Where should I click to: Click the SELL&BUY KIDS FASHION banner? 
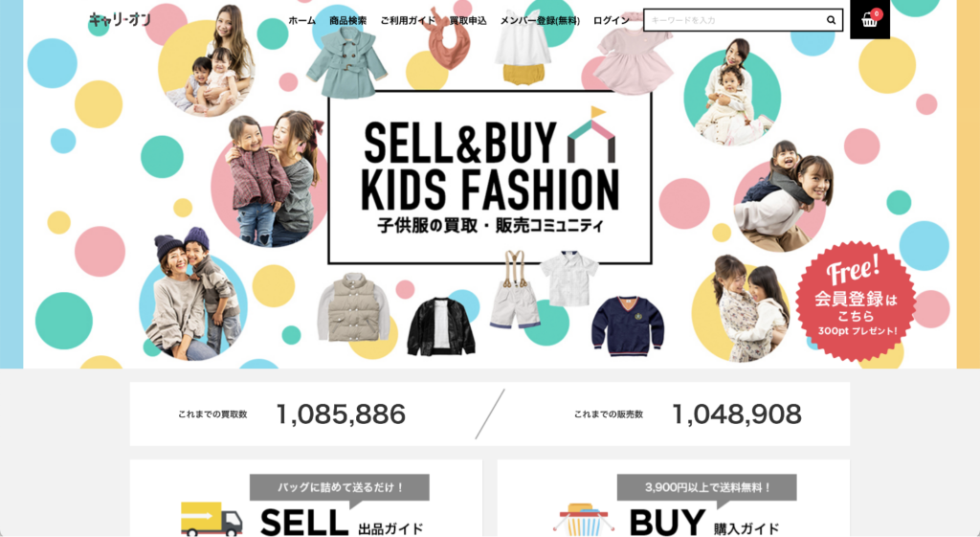click(x=490, y=177)
